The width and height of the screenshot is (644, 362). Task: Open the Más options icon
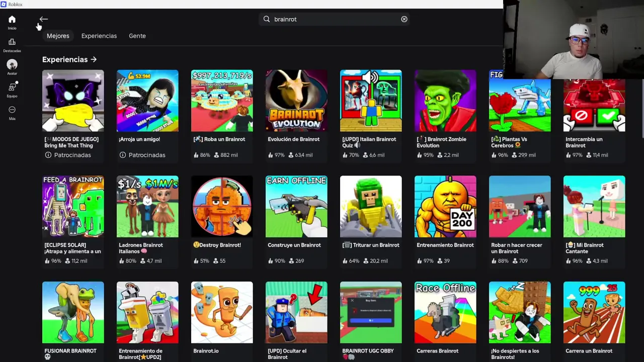(12, 110)
